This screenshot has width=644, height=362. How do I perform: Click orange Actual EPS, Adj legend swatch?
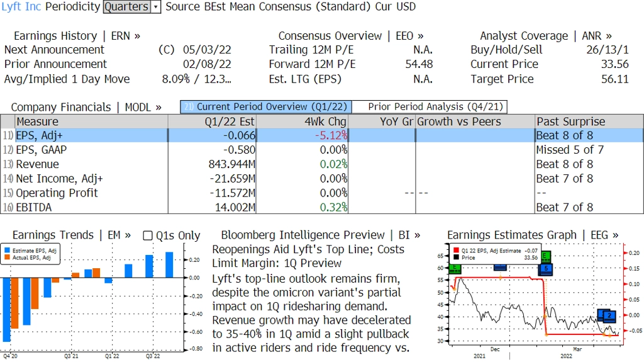[7, 257]
